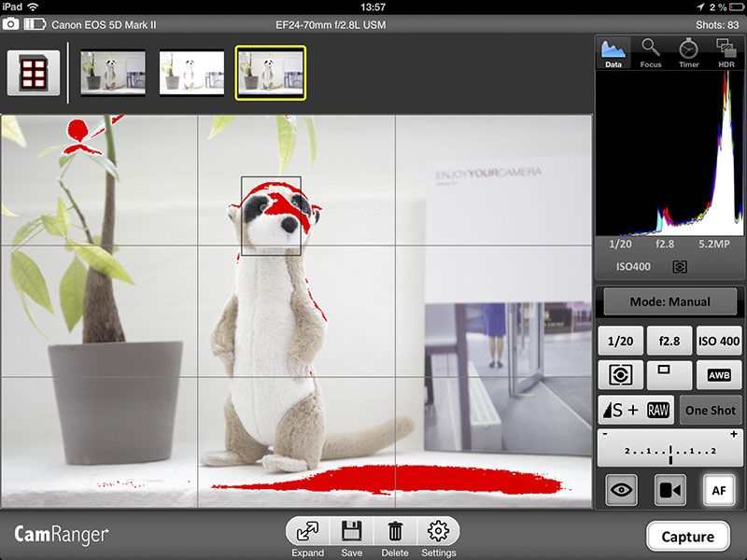Toggle the AF autofocus button
747x560 pixels.
718,489
